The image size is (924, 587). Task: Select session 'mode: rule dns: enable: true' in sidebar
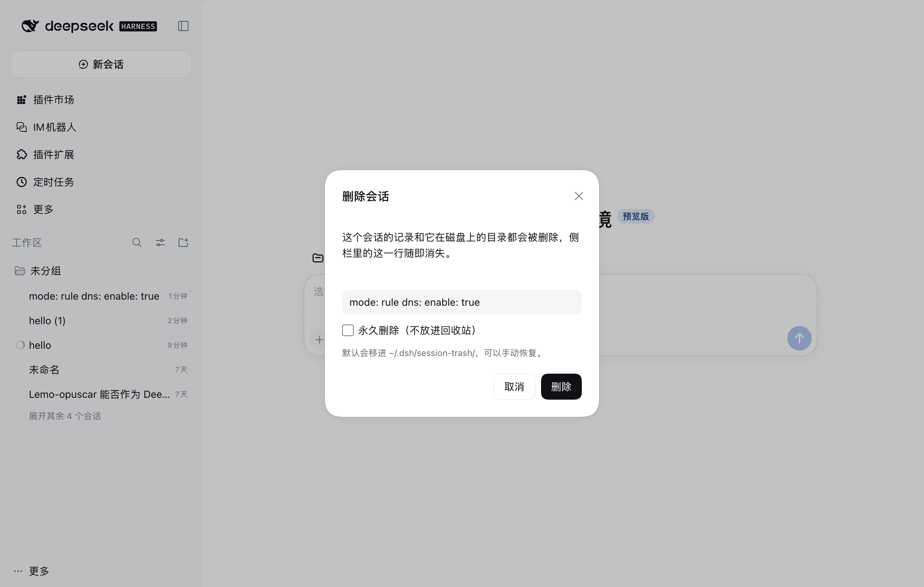coord(101,296)
